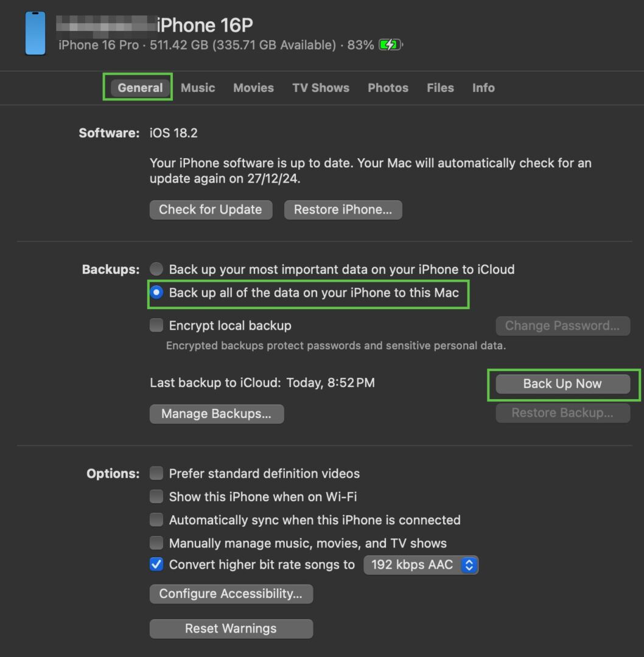Select the back up to iCloud radio button

coord(157,269)
